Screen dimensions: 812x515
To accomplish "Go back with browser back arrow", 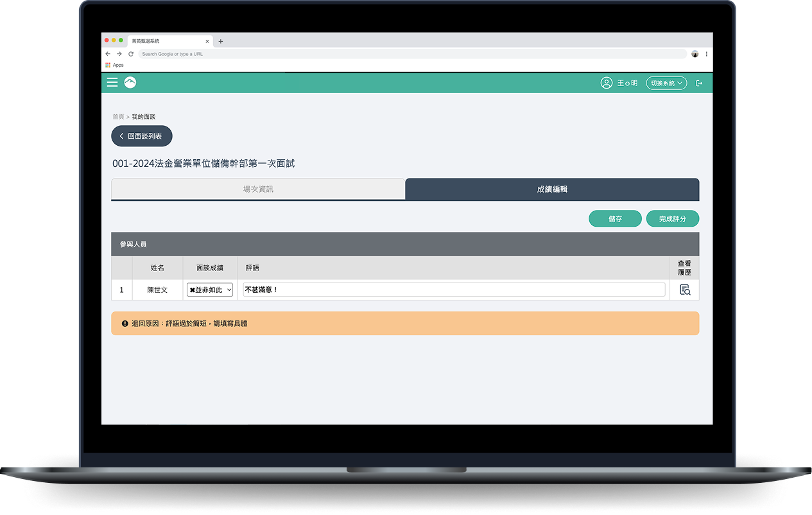I will click(108, 54).
